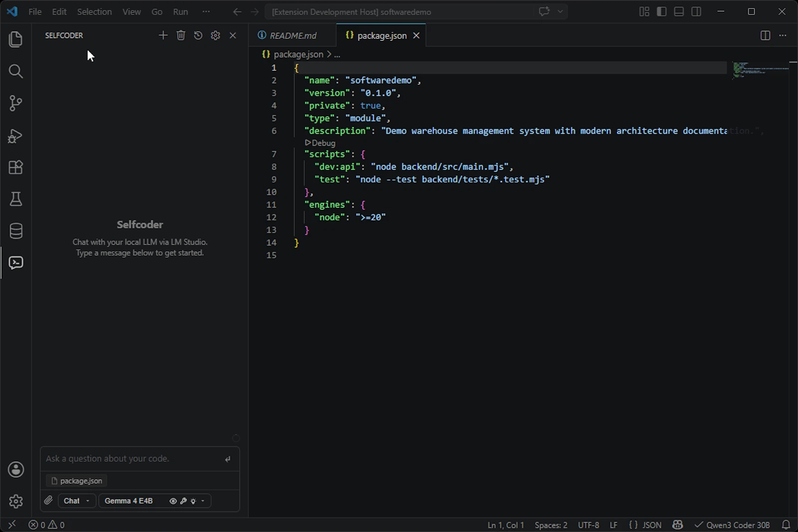Click LF line ending in status bar
798x532 pixels.
(x=613, y=525)
